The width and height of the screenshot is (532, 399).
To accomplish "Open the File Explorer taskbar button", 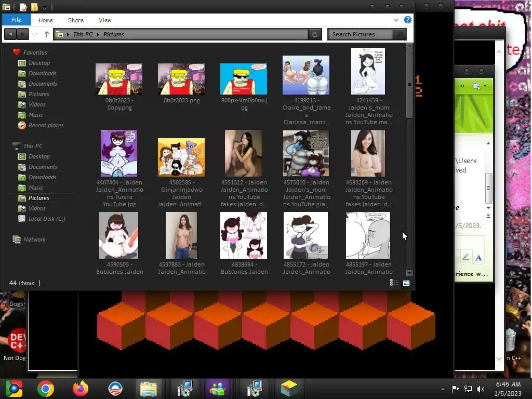I will (148, 389).
